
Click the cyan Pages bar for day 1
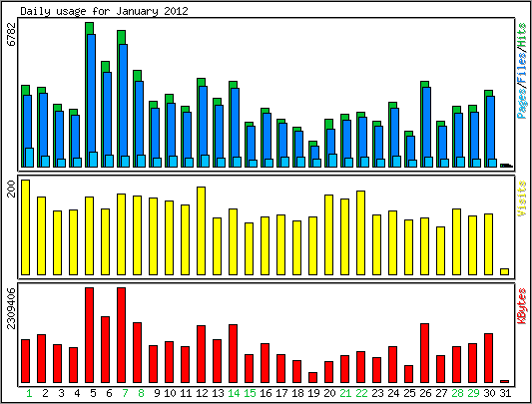pos(30,158)
